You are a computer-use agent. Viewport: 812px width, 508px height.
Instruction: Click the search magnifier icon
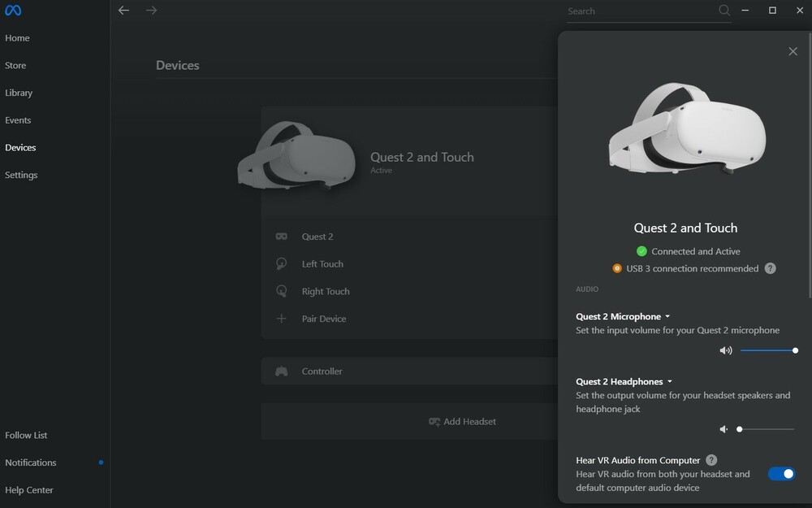pos(724,11)
